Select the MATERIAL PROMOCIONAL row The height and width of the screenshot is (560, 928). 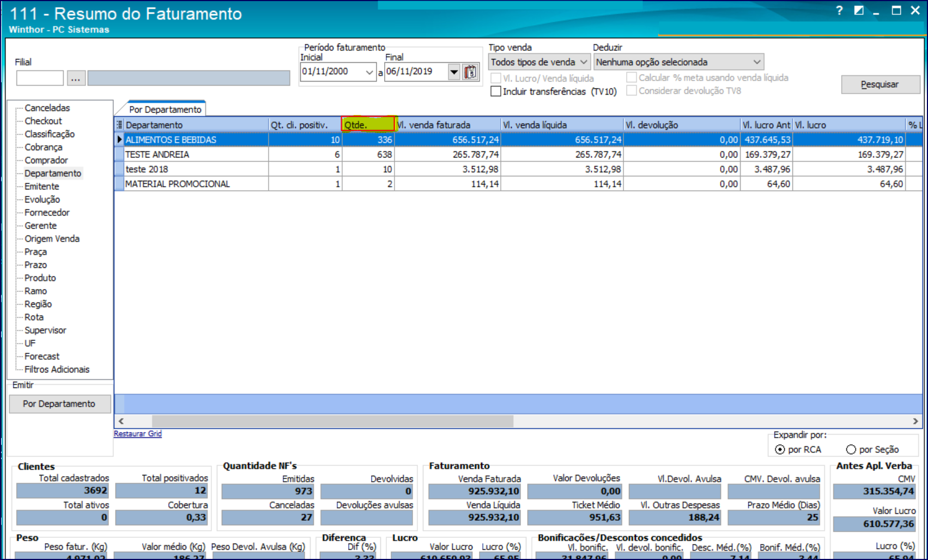[518, 184]
